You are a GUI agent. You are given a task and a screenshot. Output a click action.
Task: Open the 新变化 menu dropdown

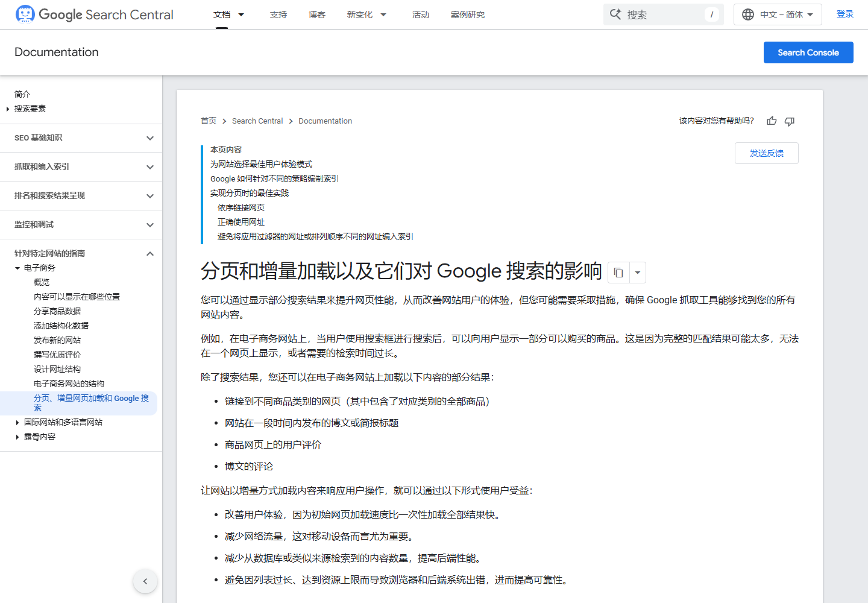383,14
